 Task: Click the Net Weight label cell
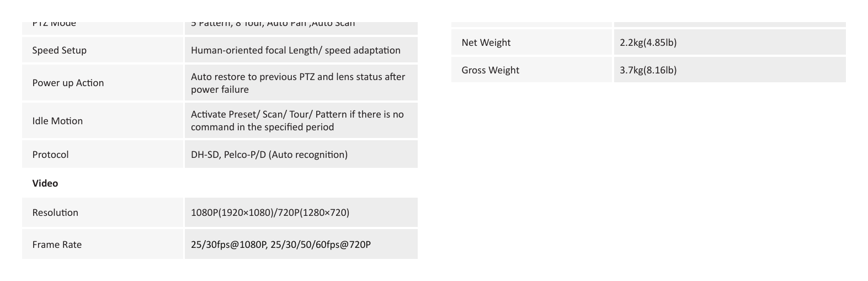coord(531,42)
